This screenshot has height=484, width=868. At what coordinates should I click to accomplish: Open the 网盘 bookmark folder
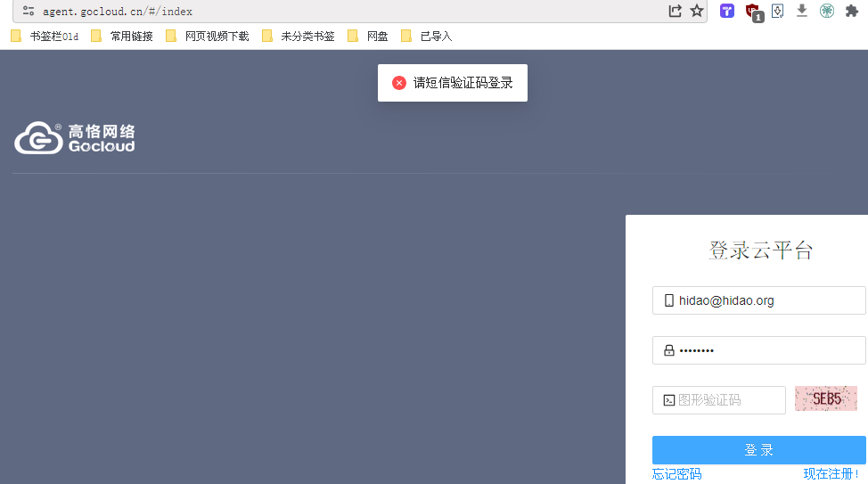click(367, 37)
